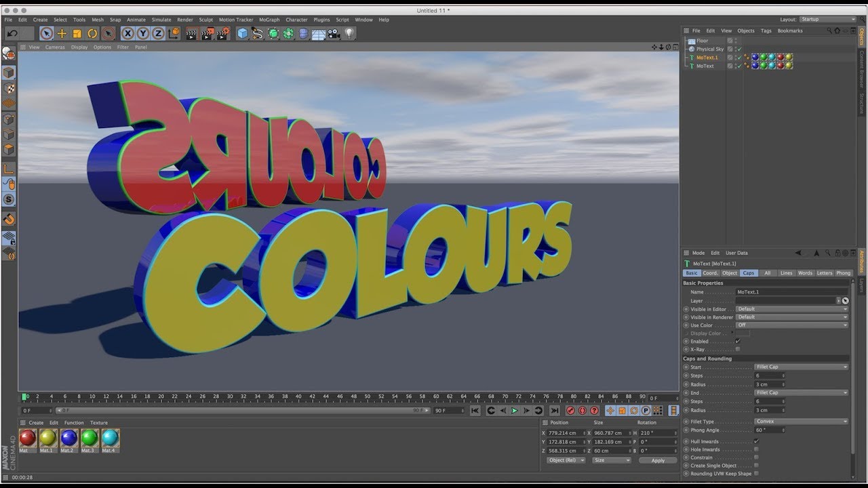Screen dimensions: 868x488
Task: Play the animation forwards
Action: (x=514, y=411)
